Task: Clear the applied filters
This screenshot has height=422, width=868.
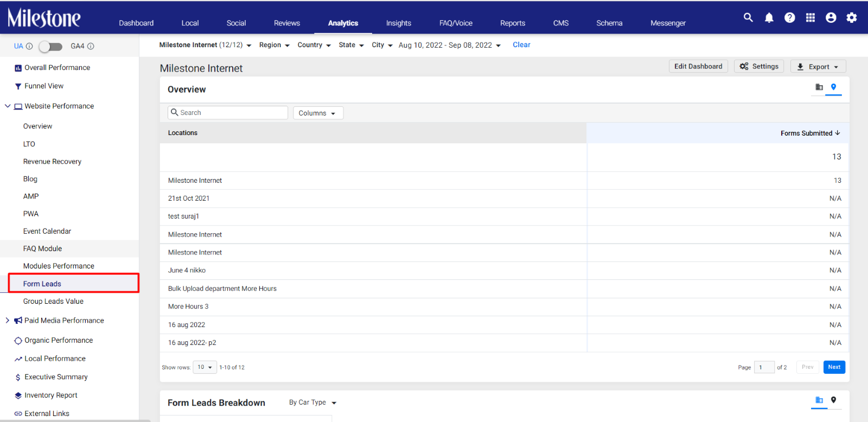Action: (x=521, y=45)
